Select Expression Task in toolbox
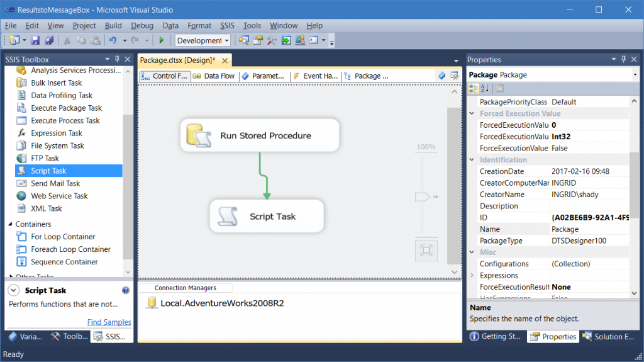Image resolution: width=644 pixels, height=362 pixels. (57, 133)
